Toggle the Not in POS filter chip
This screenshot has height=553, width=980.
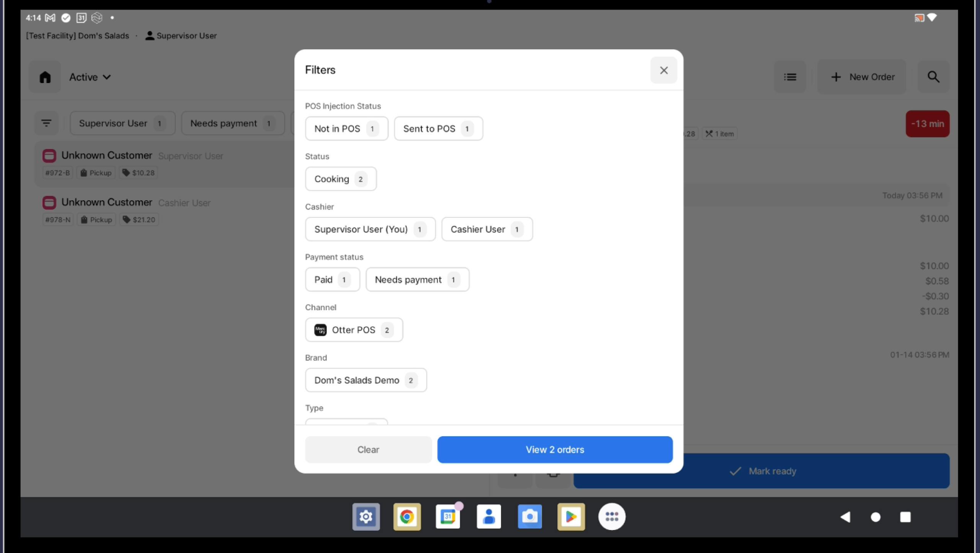346,129
